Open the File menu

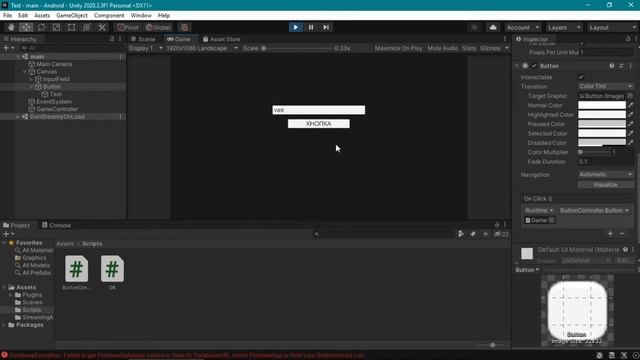coord(7,16)
